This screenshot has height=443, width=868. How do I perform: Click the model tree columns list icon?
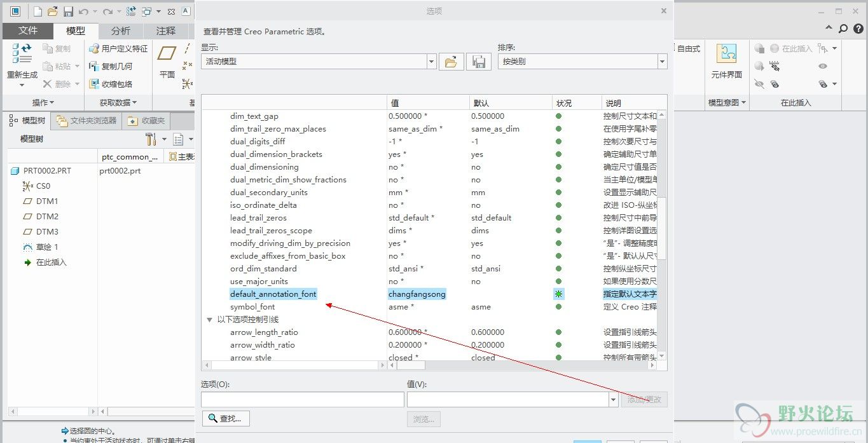point(179,139)
